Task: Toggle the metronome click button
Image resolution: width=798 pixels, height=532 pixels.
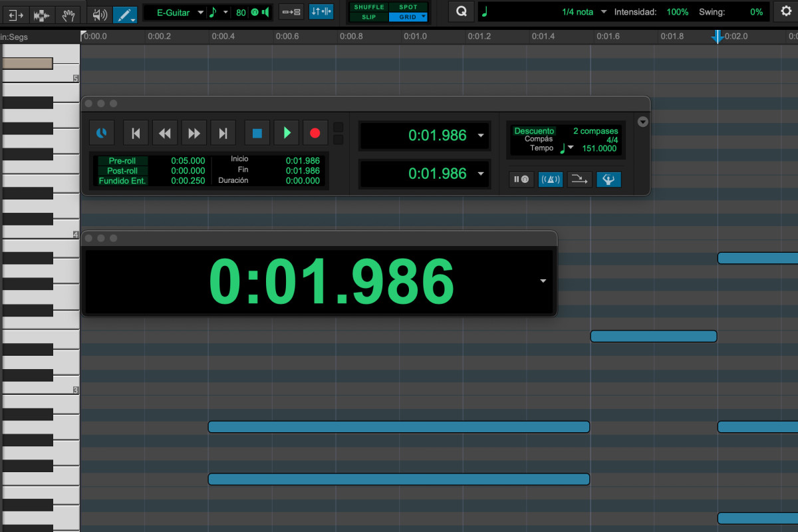Action: (x=551, y=179)
